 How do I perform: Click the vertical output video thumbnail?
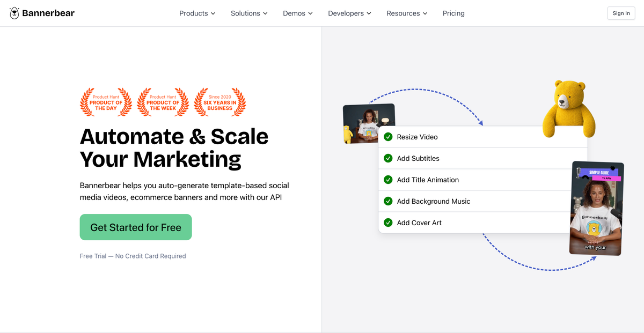pos(597,208)
